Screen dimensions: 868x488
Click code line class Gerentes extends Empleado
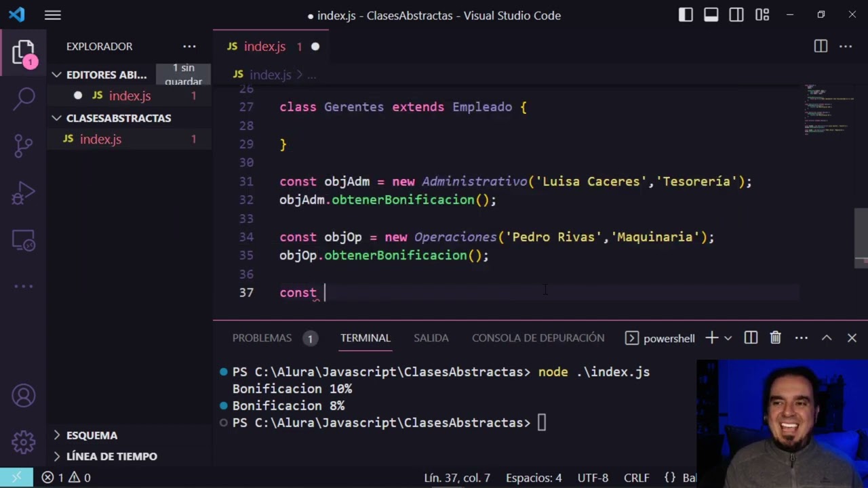point(403,107)
